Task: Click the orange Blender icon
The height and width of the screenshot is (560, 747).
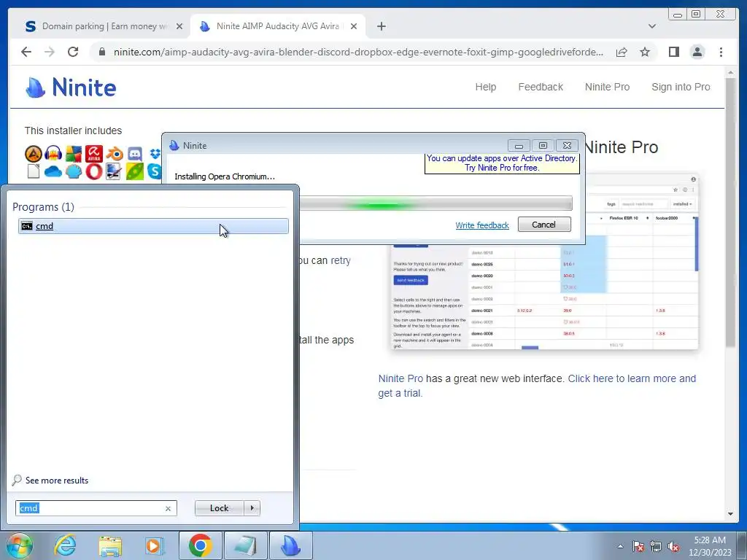Action: coord(115,154)
